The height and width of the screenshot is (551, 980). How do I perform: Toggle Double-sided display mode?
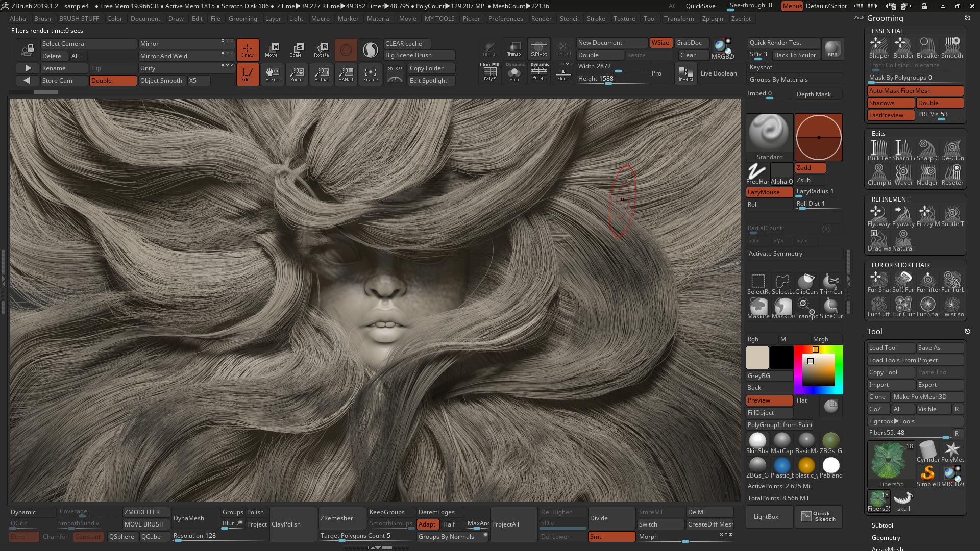point(113,80)
